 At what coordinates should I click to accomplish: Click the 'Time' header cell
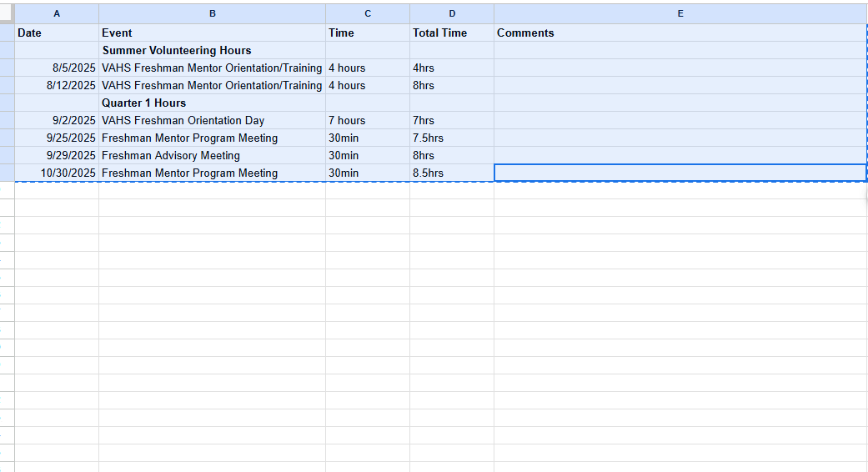[x=368, y=33]
